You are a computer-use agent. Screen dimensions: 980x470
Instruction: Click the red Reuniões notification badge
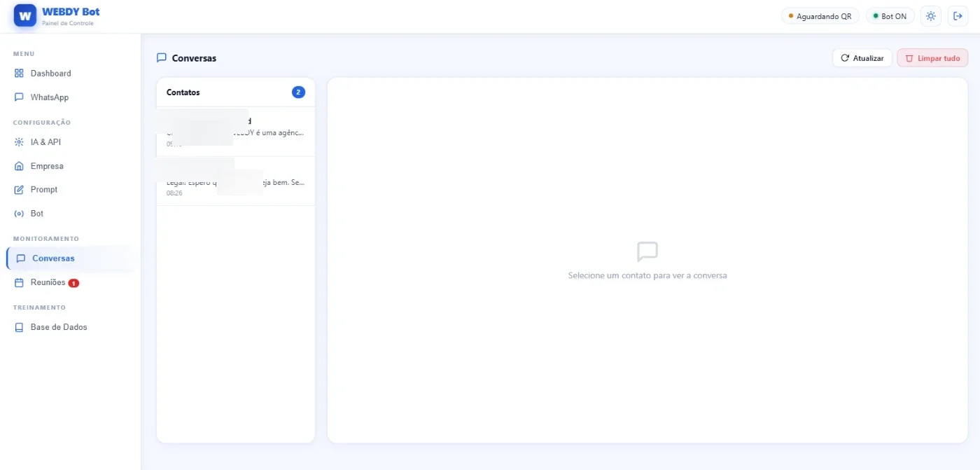pos(73,283)
